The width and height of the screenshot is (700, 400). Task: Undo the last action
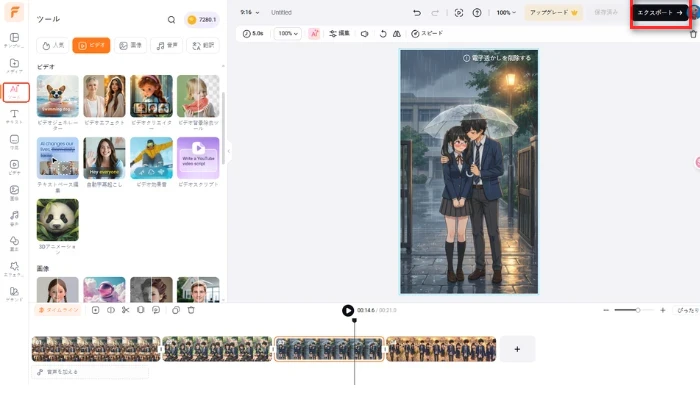coord(417,12)
